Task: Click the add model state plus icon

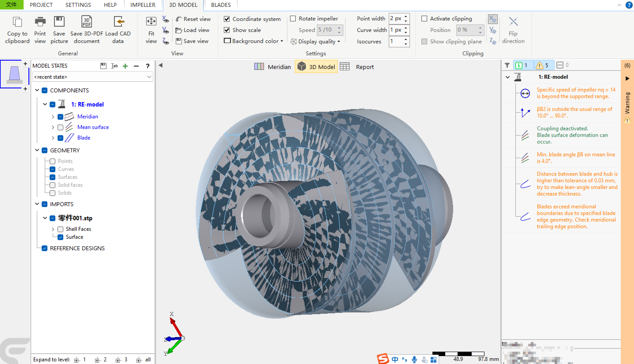Action: (125, 66)
